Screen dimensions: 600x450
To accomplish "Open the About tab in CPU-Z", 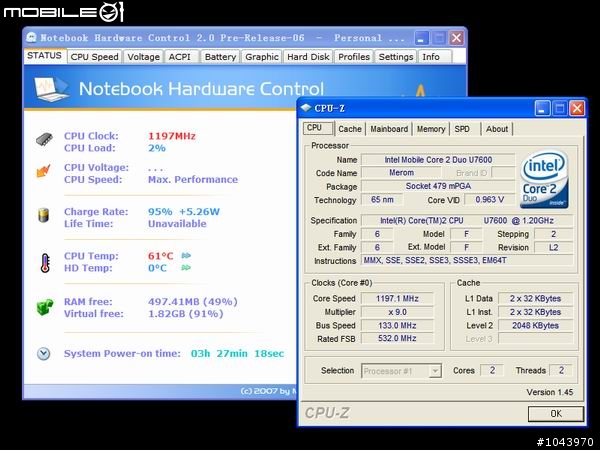I will click(497, 129).
